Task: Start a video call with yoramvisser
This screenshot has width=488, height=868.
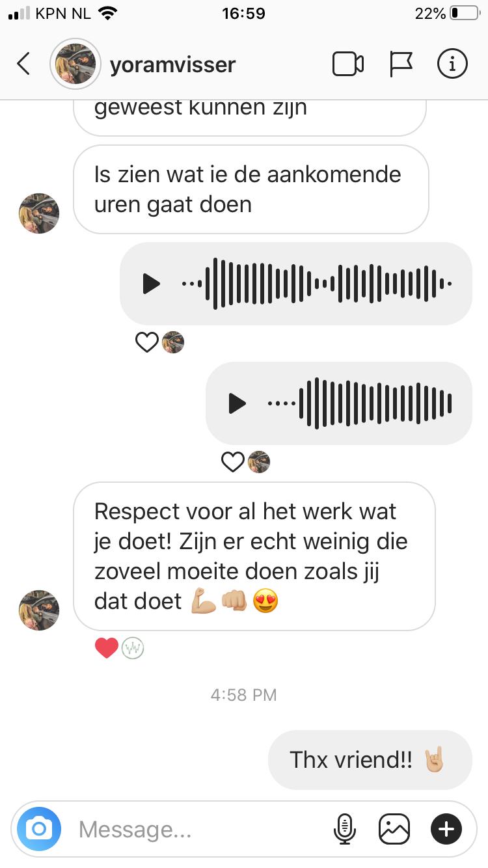Action: point(348,64)
